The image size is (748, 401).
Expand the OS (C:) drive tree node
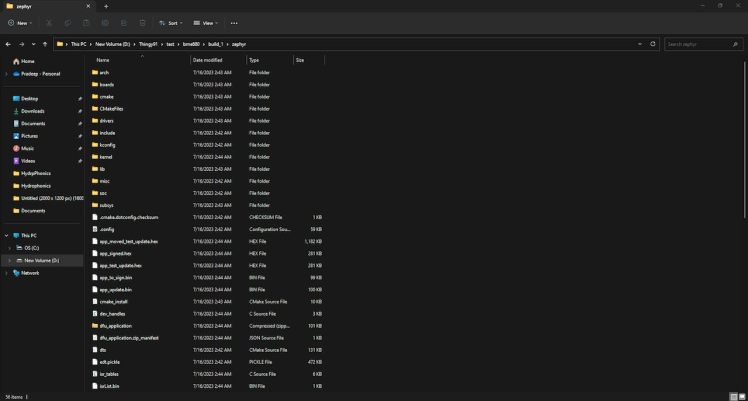pyautogui.click(x=7, y=248)
